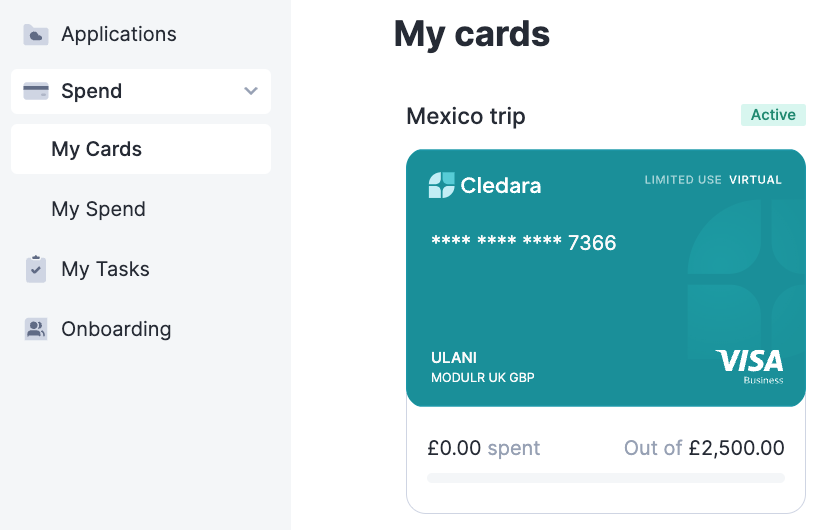Click the My cards page heading
Viewport: 830px width, 530px height.
(472, 34)
